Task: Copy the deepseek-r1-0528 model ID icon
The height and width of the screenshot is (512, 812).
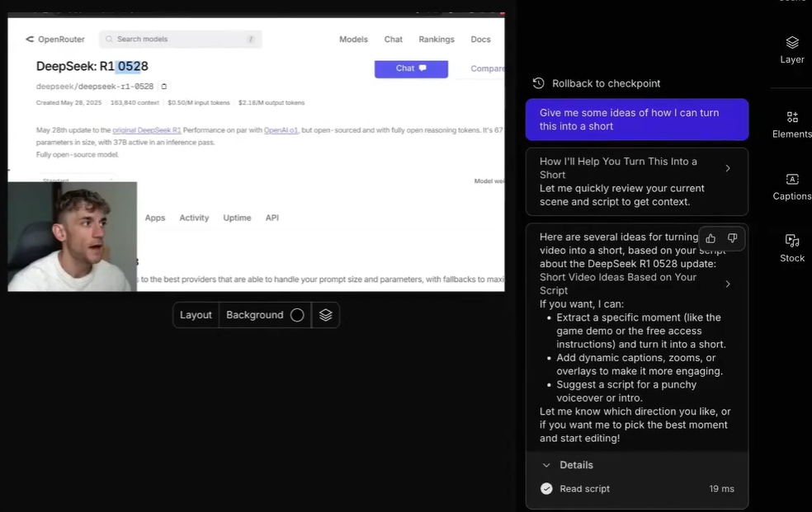Action: click(x=163, y=87)
